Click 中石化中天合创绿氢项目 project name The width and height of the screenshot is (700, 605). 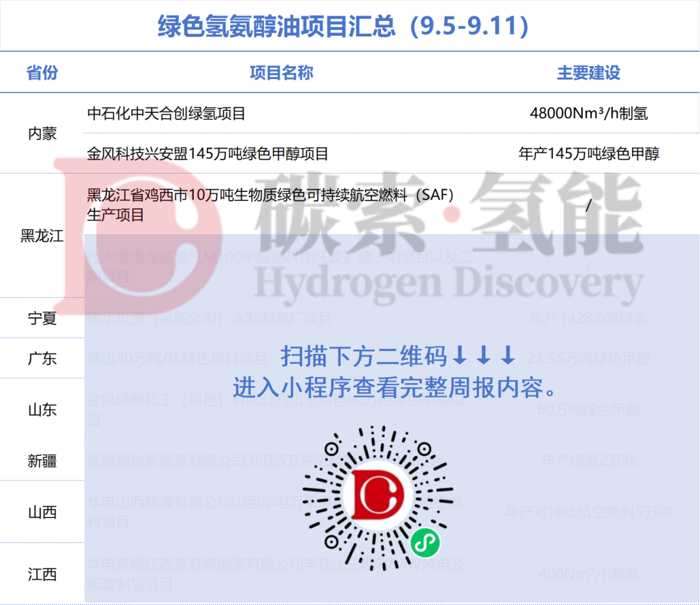point(166,113)
